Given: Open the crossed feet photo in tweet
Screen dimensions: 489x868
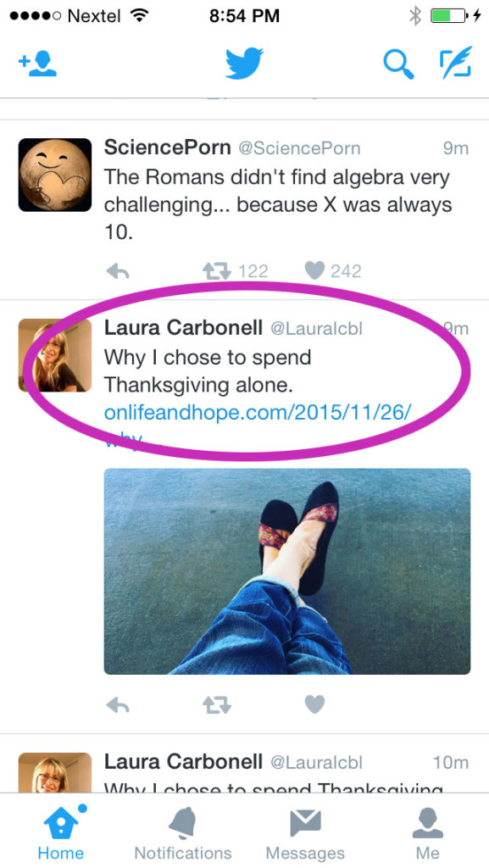Looking at the screenshot, I should click(287, 571).
